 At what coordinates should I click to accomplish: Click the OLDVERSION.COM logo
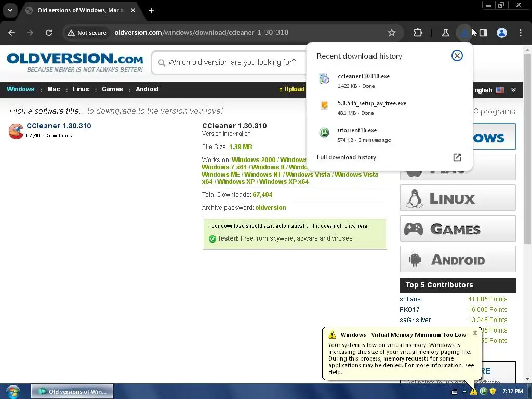[75, 62]
